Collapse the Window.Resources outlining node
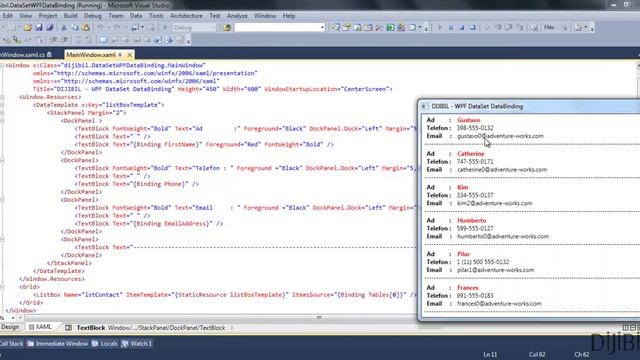 pyautogui.click(x=2, y=97)
